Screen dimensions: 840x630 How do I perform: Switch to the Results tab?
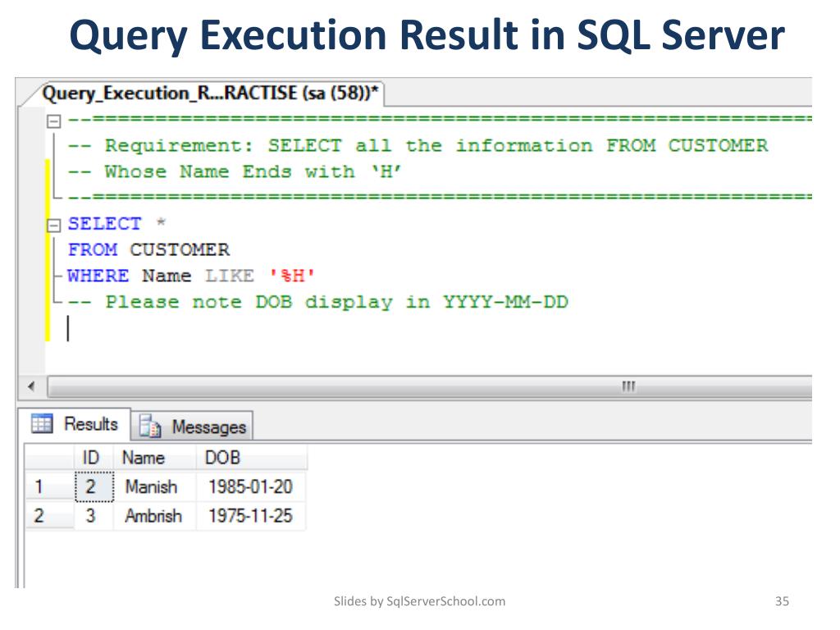point(75,424)
